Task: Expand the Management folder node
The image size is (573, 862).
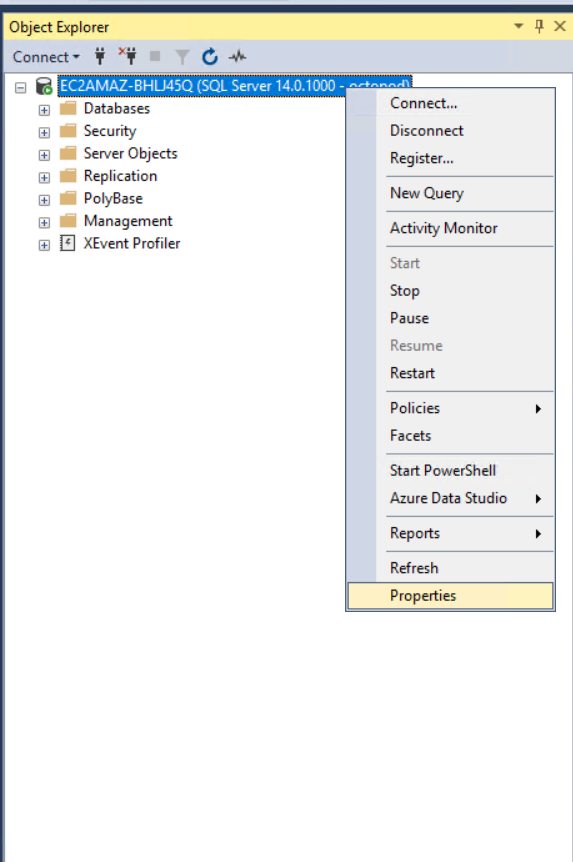Action: pos(44,222)
